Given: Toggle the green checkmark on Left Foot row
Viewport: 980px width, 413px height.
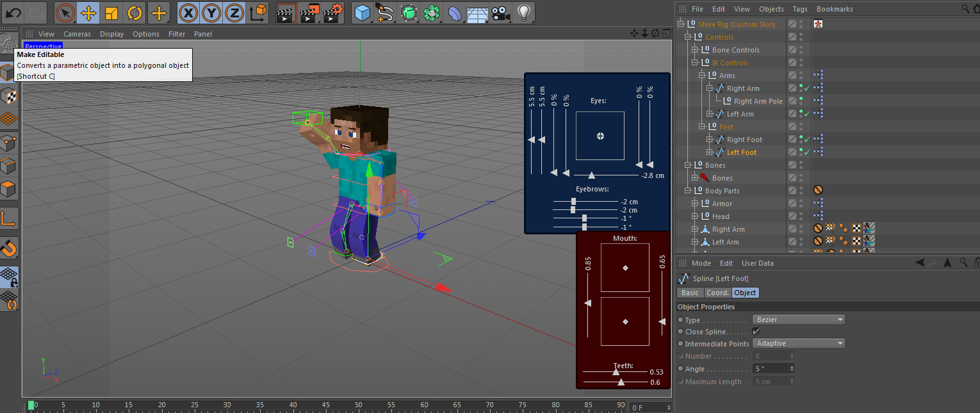Looking at the screenshot, I should pos(806,152).
